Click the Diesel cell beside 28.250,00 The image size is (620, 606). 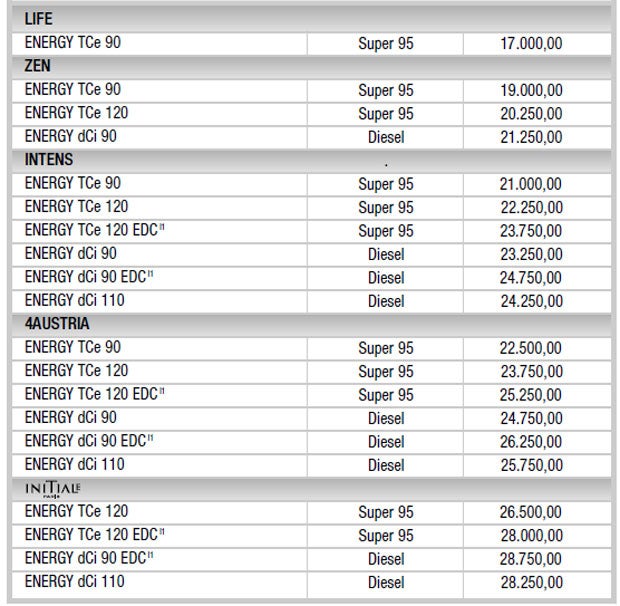coord(385,583)
